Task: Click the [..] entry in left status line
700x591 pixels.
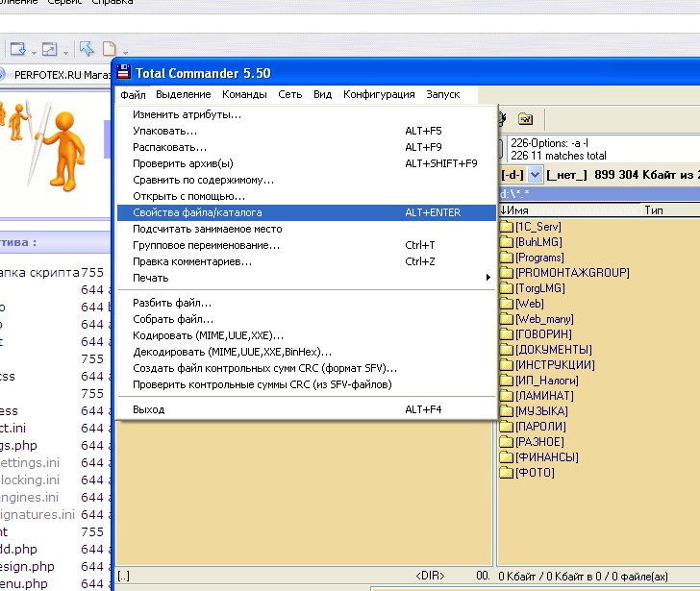Action: click(x=124, y=577)
